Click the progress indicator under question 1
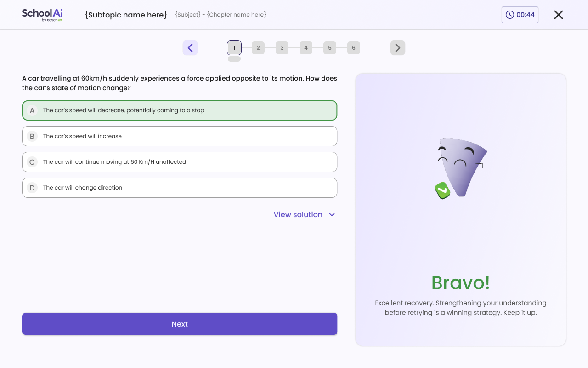 coord(234,59)
